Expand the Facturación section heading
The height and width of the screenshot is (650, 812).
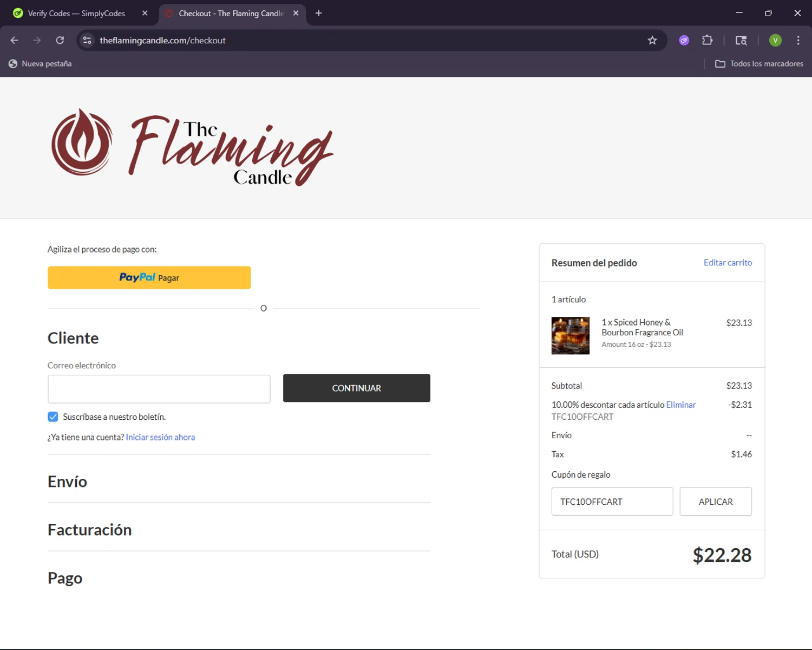(89, 530)
